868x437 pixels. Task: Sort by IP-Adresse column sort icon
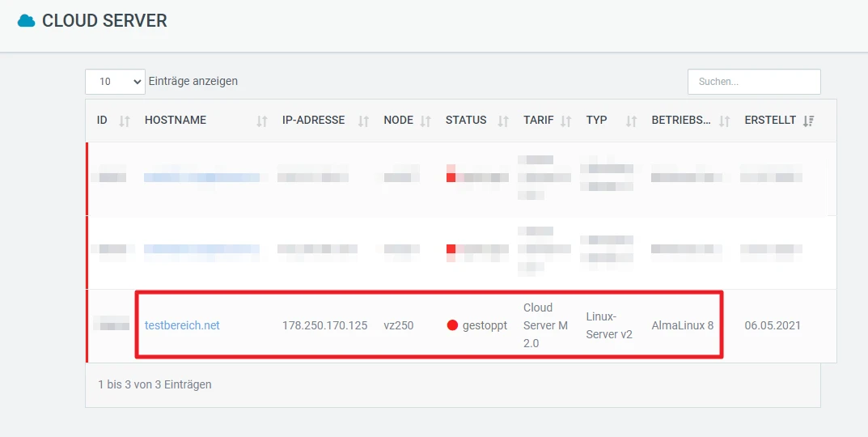point(363,121)
